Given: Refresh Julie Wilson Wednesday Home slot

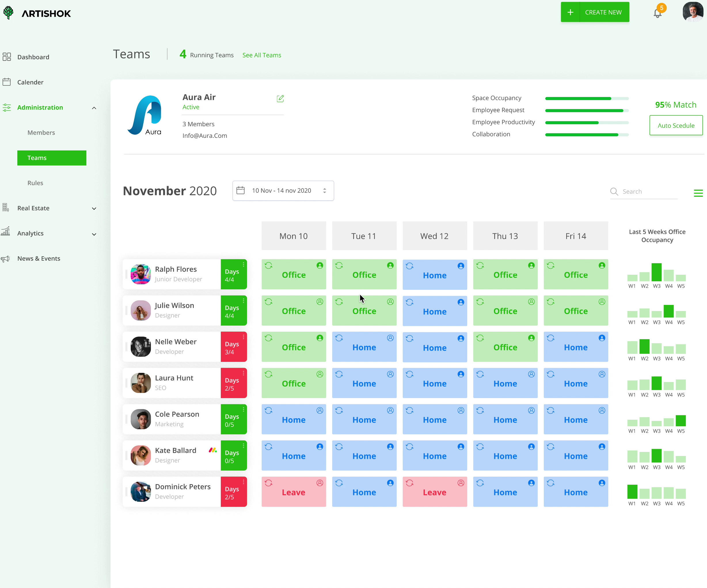Looking at the screenshot, I should pos(409,302).
